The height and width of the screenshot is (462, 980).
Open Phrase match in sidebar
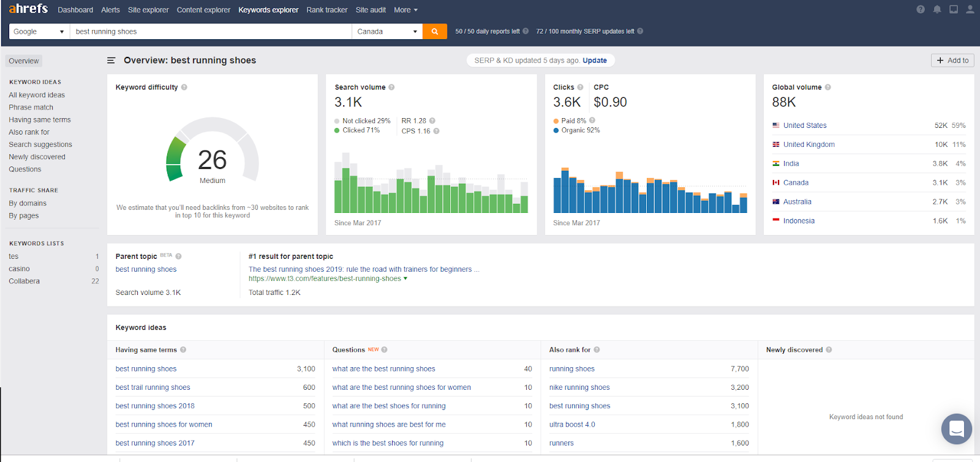coord(31,107)
